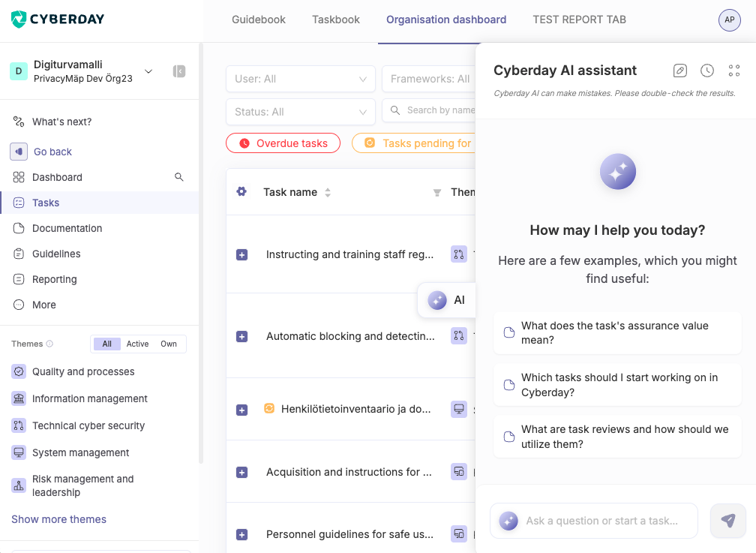The image size is (756, 553).
Task: Click the four-dots icon in AI assistant header
Action: tap(733, 71)
